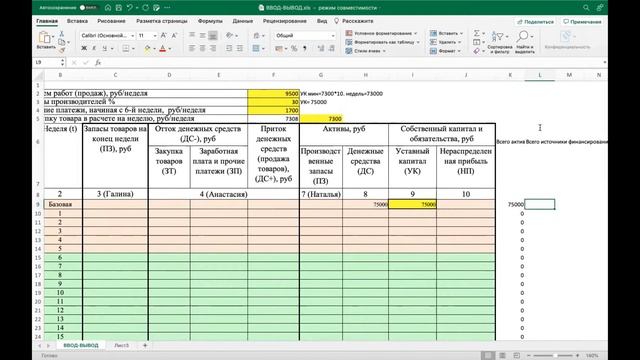Click the Increase Font Size icon
The width and height of the screenshot is (640, 360).
click(x=164, y=36)
